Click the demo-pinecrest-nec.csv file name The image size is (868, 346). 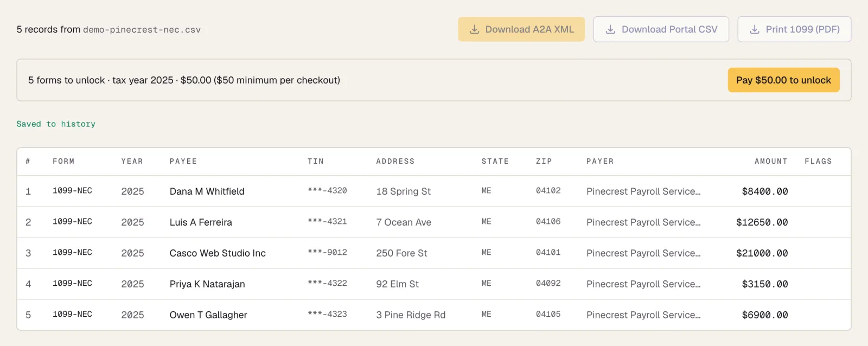(142, 30)
